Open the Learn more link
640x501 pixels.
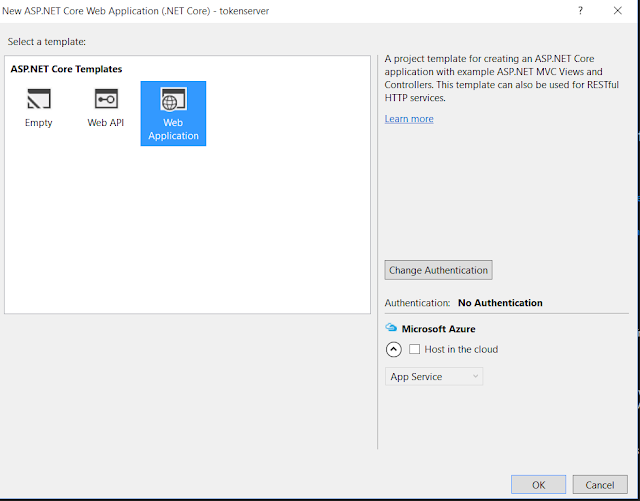409,119
